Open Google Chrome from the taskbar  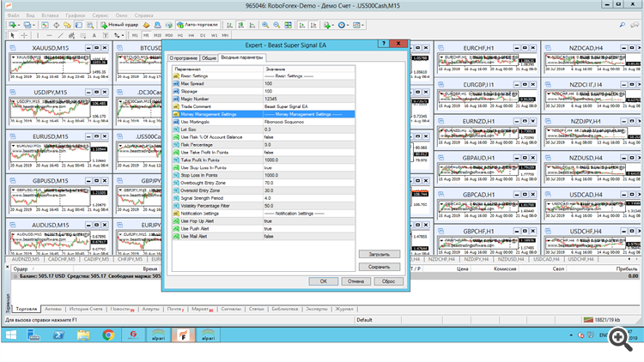109,335
